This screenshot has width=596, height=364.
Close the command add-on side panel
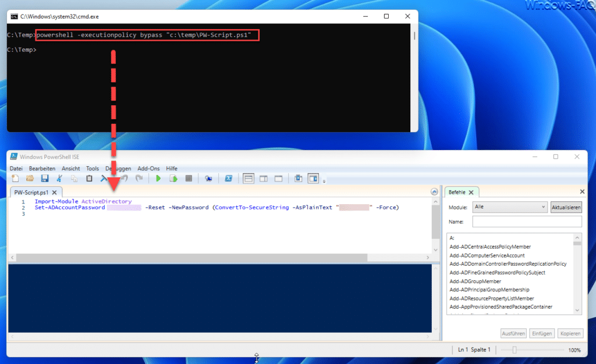582,192
